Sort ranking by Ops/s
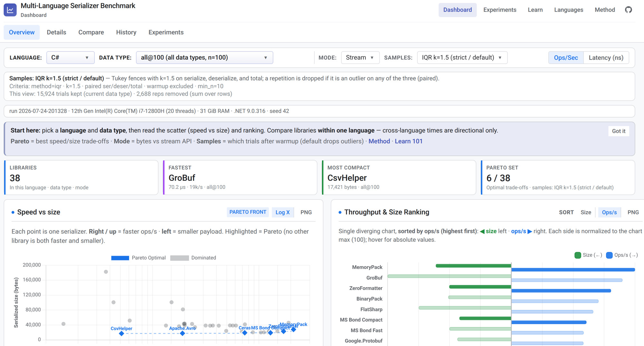Viewport: 644px width, 346px height. 609,212
